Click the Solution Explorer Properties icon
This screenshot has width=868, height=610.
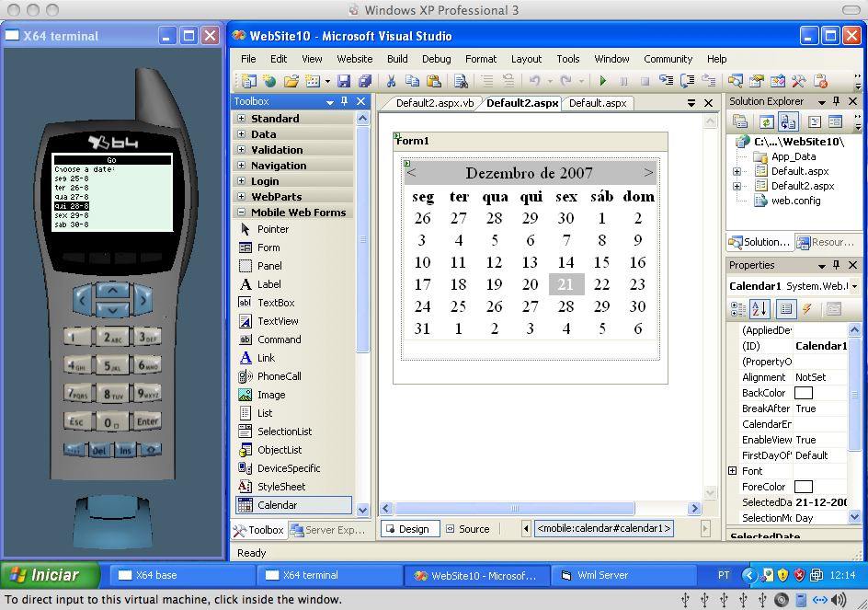[740, 121]
